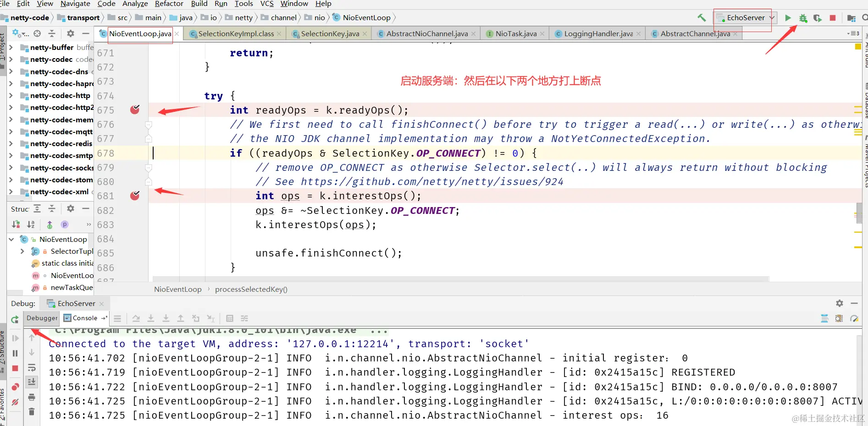Run with coverage using the shield icon
Viewport: 868px width, 426px height.
pos(818,18)
